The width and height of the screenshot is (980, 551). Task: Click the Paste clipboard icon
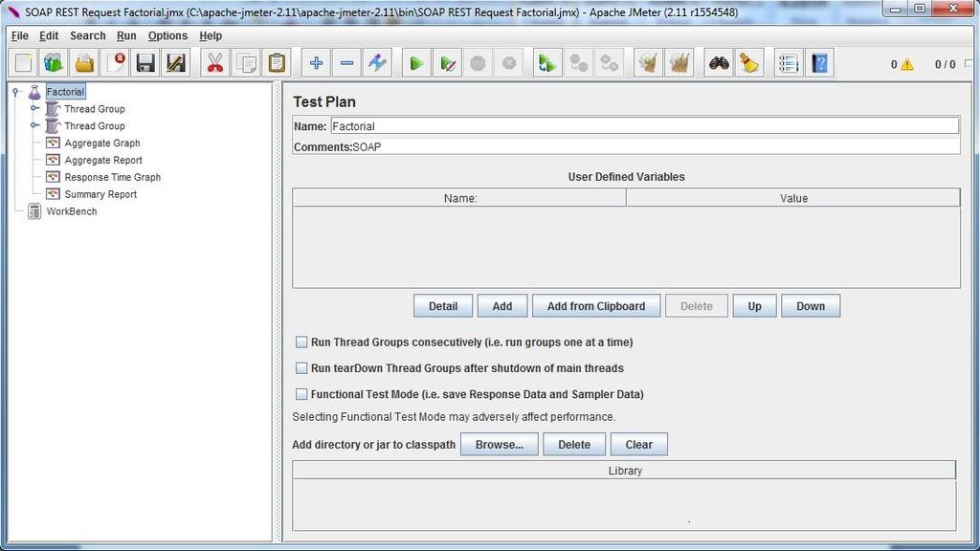[277, 63]
